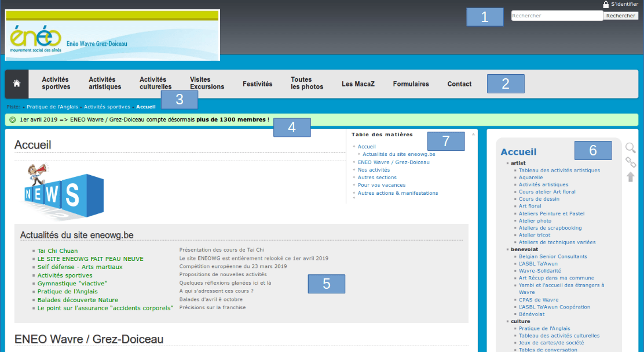Click the home icon in navigation bar

pyautogui.click(x=17, y=84)
